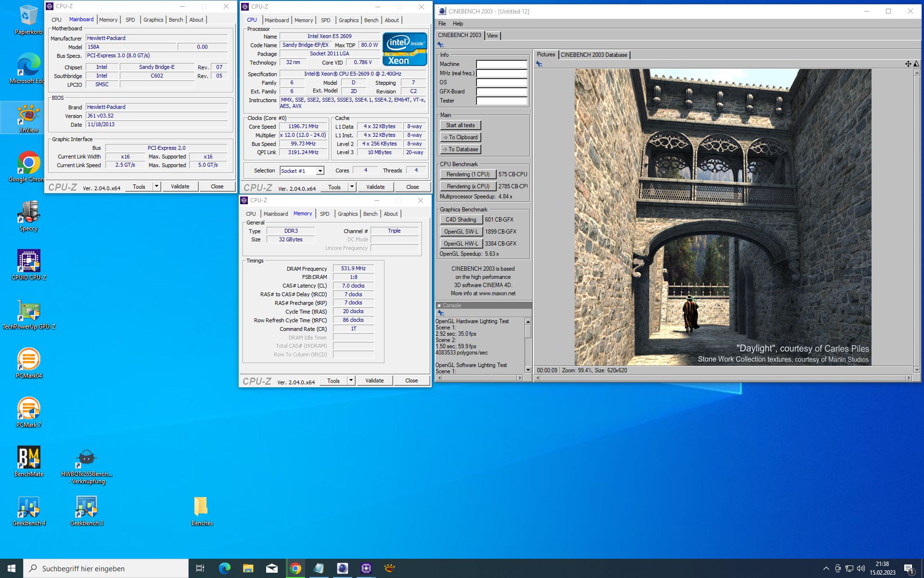
Task: Open the Help menu in CINEBENCH
Action: pos(458,24)
